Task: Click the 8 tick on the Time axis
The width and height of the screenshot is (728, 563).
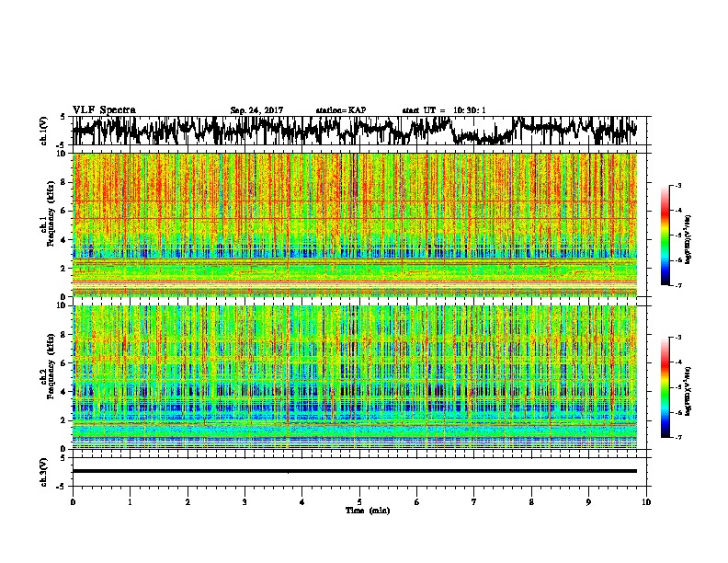Action: pos(531,502)
